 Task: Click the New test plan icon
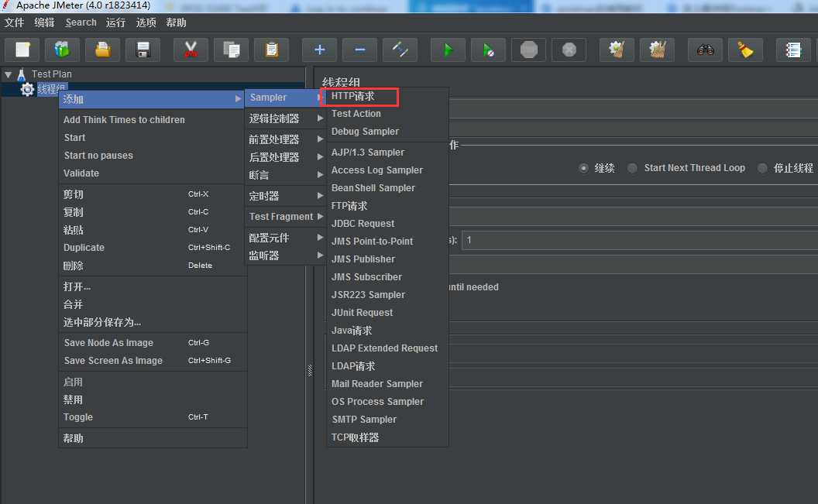point(22,50)
